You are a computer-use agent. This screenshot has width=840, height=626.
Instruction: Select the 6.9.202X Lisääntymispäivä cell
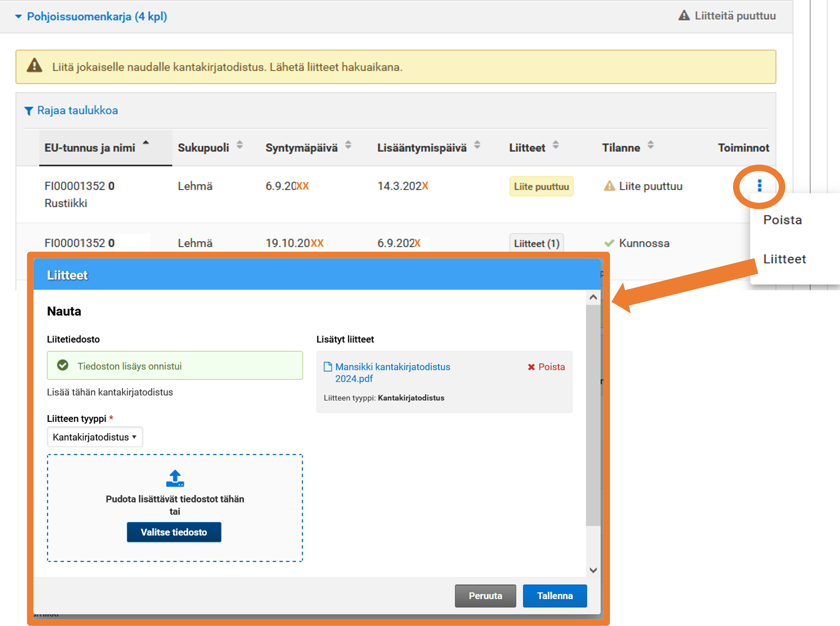(399, 243)
